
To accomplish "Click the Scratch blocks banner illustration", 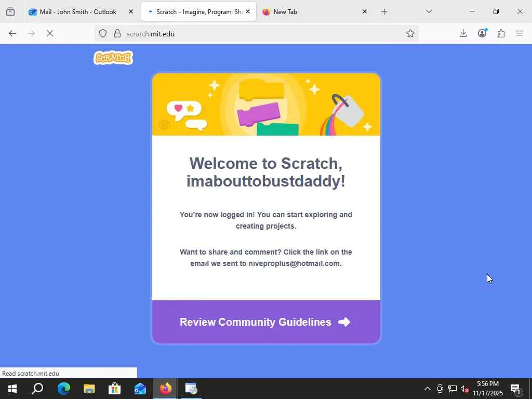I will [266, 104].
